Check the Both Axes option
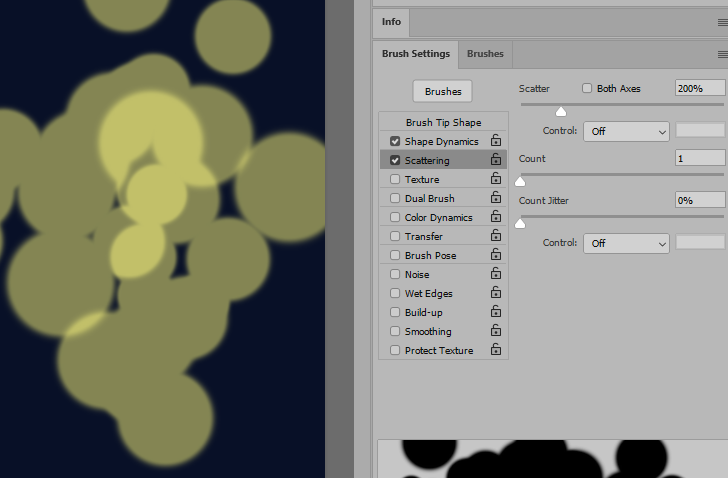This screenshot has width=728, height=478. (x=587, y=88)
